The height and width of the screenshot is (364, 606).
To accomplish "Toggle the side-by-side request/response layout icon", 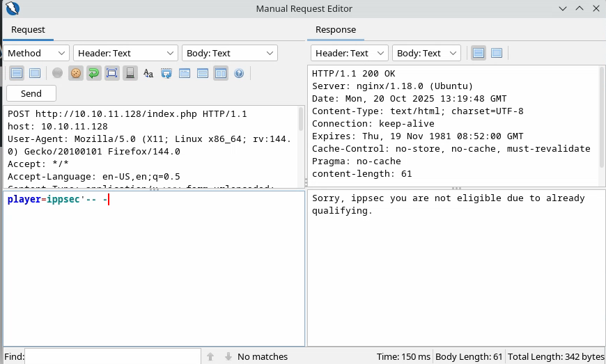I will coord(220,72).
